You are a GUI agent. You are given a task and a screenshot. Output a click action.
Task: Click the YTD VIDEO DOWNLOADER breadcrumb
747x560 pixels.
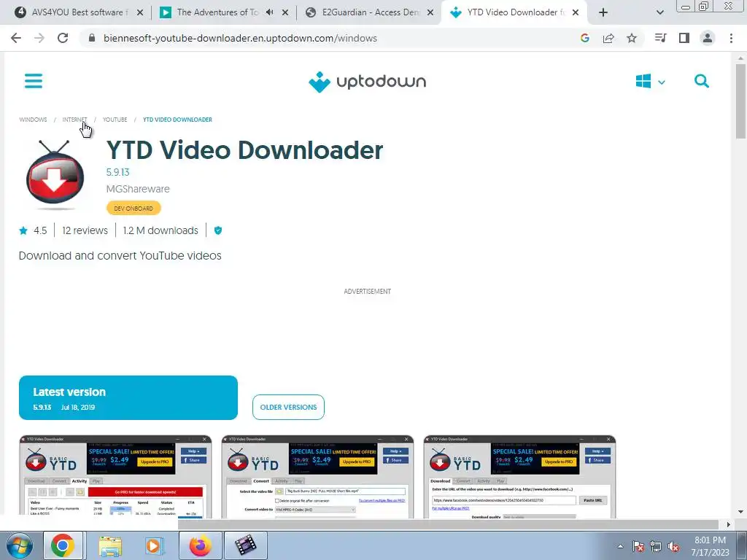point(177,120)
